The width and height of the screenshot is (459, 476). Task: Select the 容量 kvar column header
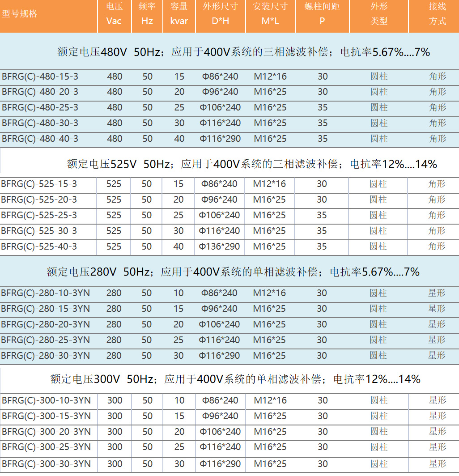[179, 14]
